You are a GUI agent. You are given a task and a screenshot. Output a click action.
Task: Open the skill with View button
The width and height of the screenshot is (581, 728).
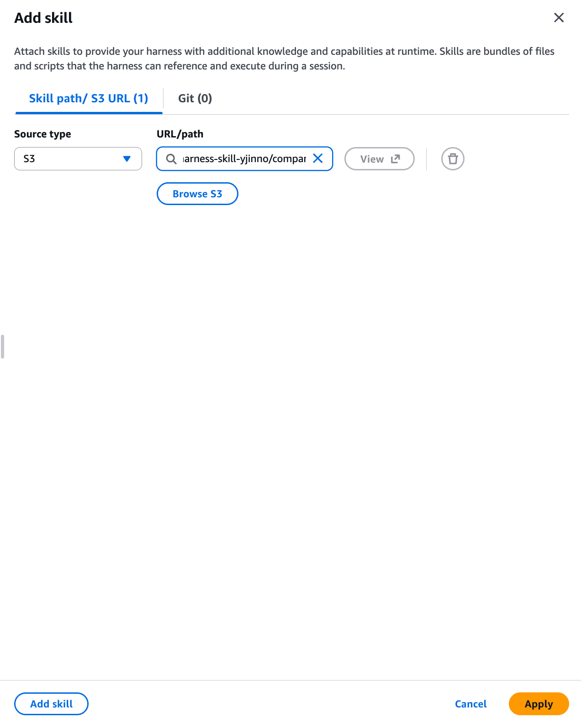point(380,159)
